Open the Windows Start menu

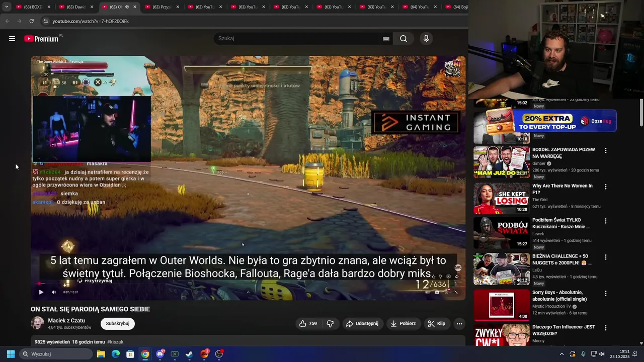click(x=11, y=354)
